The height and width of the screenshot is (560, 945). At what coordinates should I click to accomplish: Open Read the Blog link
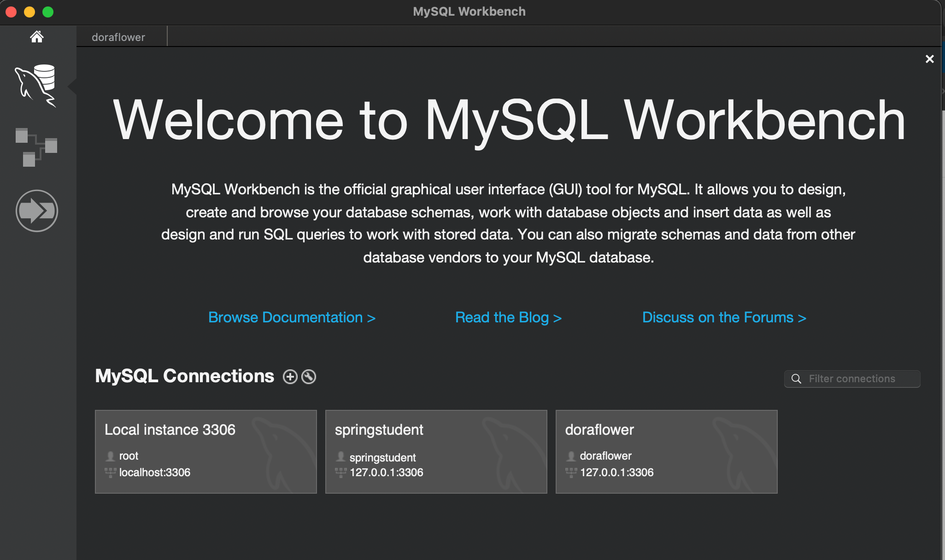tap(508, 317)
